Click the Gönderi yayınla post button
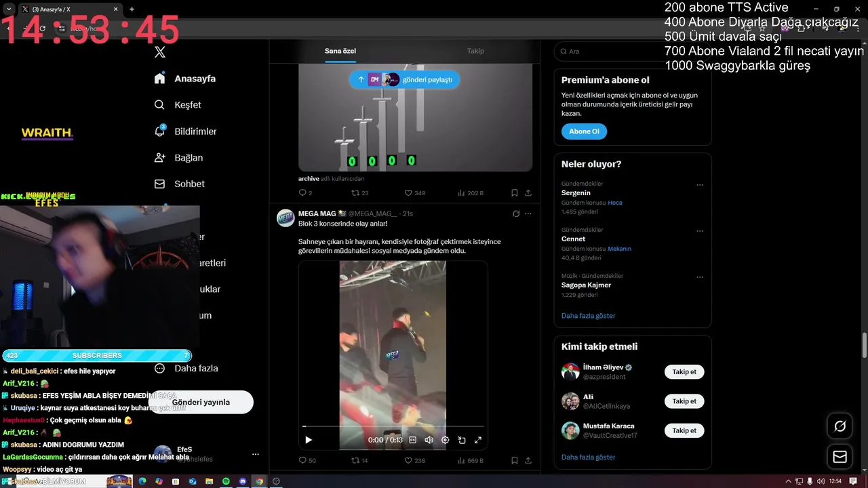868x488 pixels. tap(201, 402)
